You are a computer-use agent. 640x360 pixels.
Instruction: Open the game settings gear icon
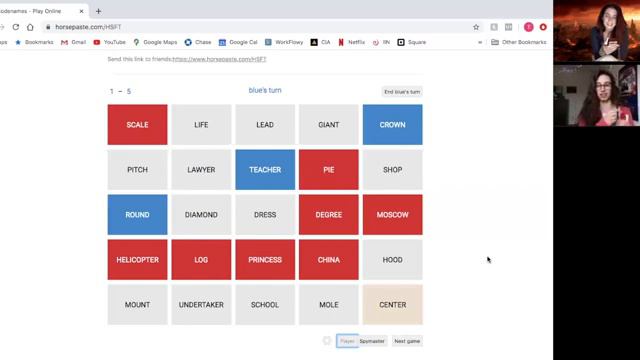[x=327, y=340]
